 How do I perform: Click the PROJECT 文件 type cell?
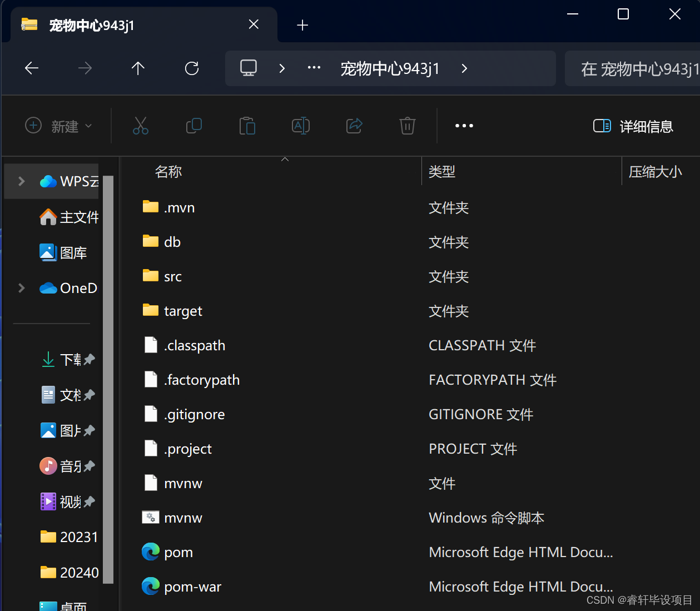pos(473,449)
